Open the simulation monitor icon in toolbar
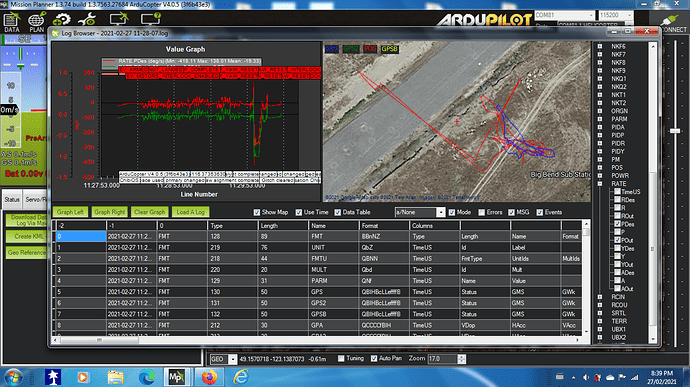Image resolution: width=690 pixels, height=387 pixels. pos(118,19)
